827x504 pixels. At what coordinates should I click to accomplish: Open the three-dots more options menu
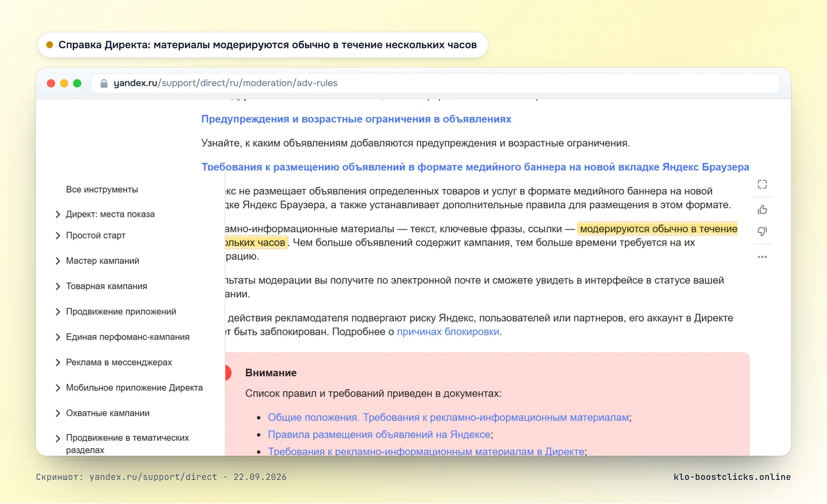(762, 257)
